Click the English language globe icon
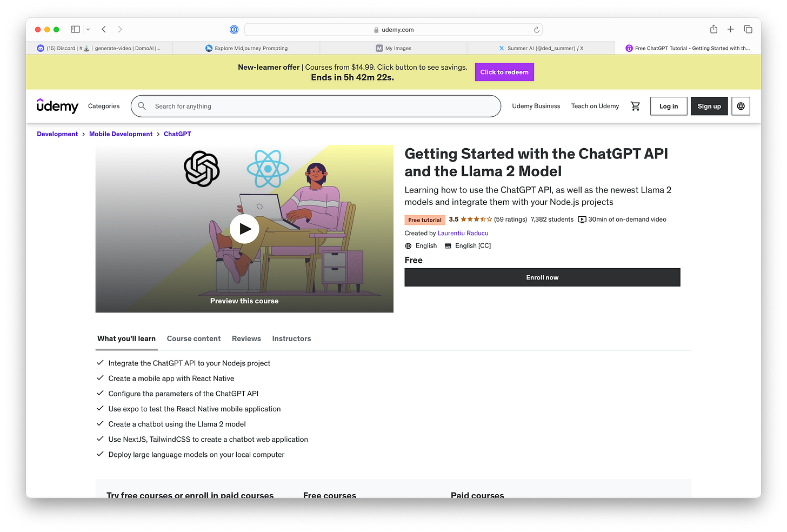Image resolution: width=787 pixels, height=532 pixels. click(408, 246)
